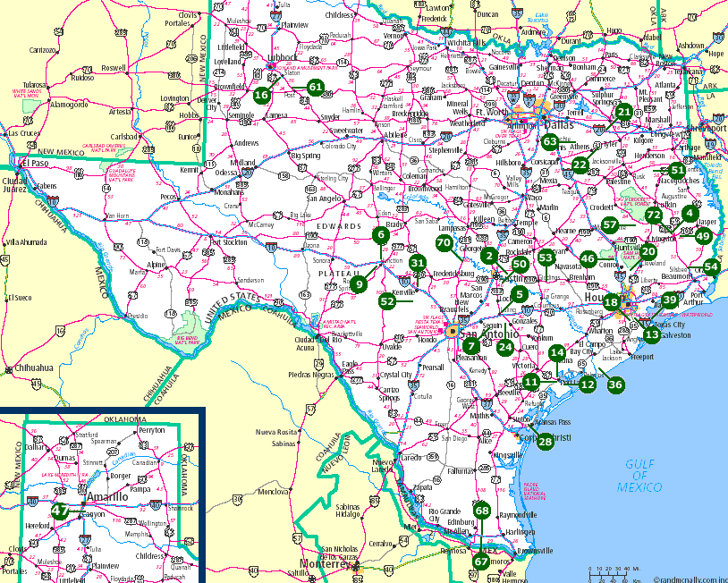
Task: Click marker 13 near Galveston
Action: coord(651,334)
